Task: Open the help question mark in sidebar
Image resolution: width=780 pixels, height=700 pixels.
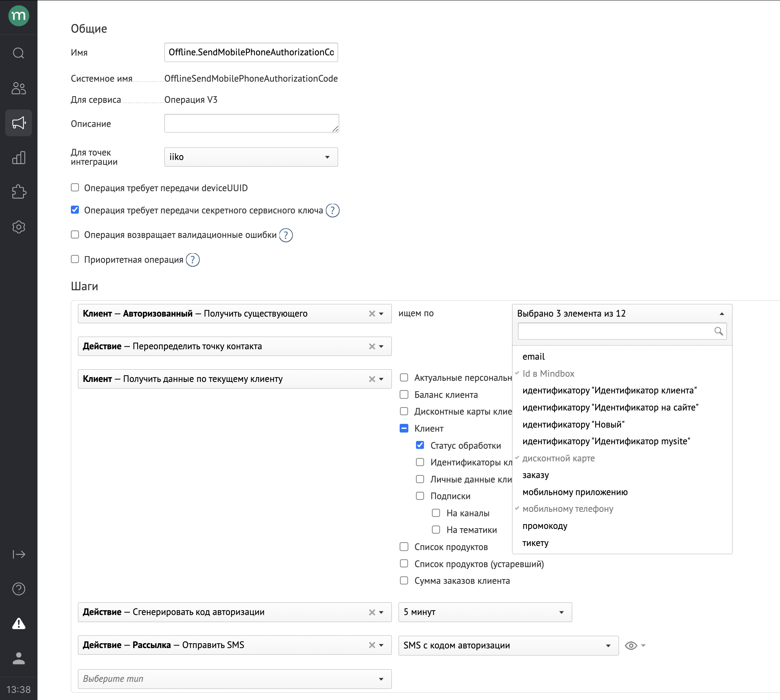Action: 19,589
